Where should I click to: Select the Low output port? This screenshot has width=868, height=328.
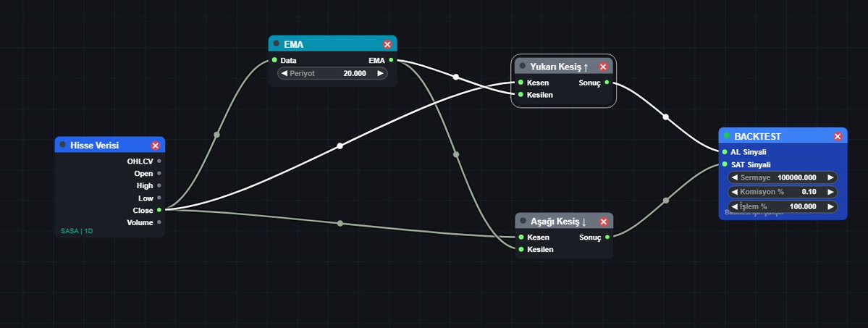tap(159, 198)
